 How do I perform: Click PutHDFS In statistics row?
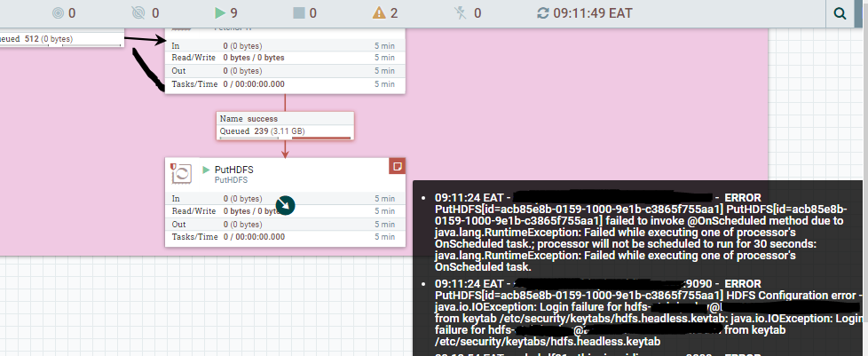coord(285,198)
